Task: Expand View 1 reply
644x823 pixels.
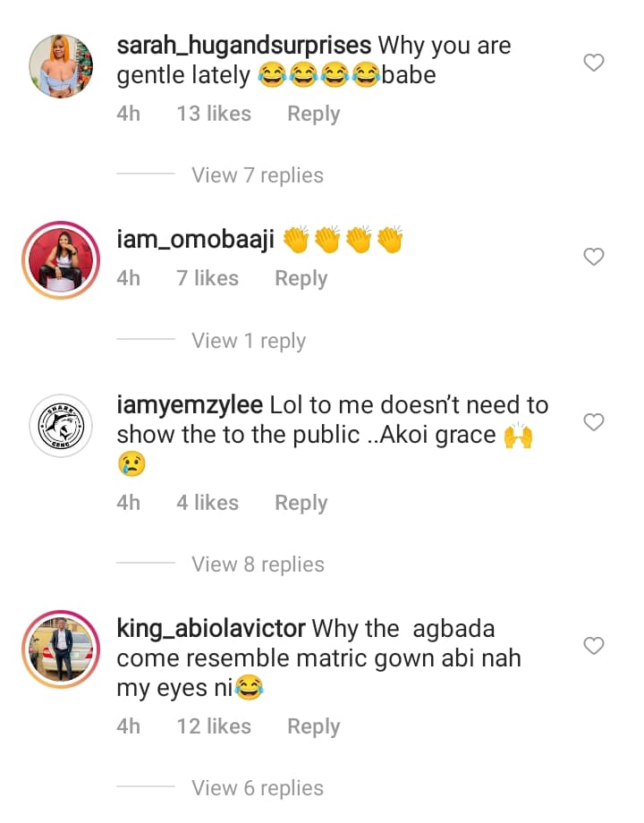Action: click(249, 341)
